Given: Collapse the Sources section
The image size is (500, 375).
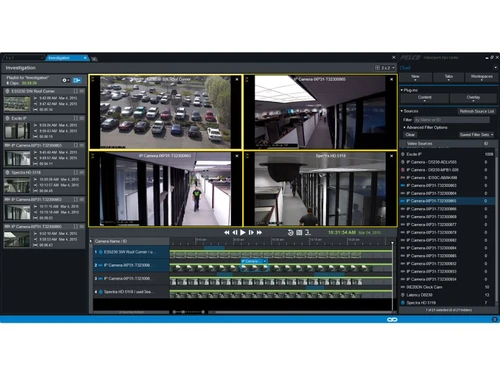Looking at the screenshot, I should (x=402, y=111).
